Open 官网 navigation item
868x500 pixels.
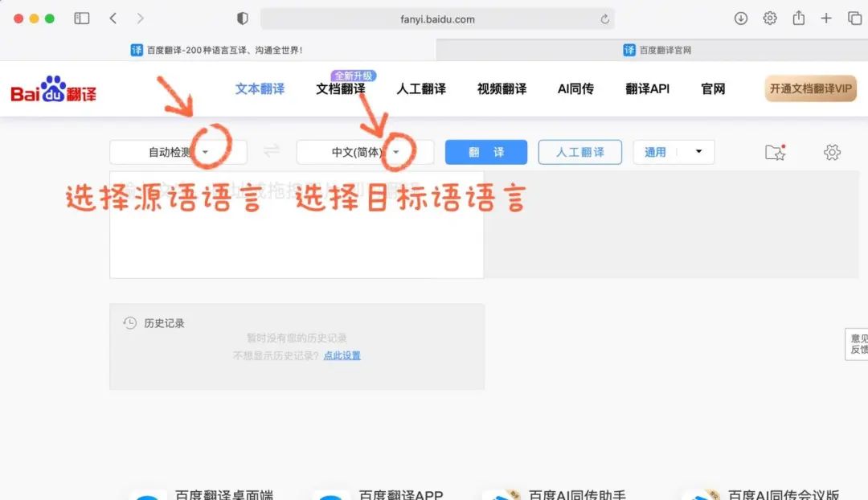713,88
